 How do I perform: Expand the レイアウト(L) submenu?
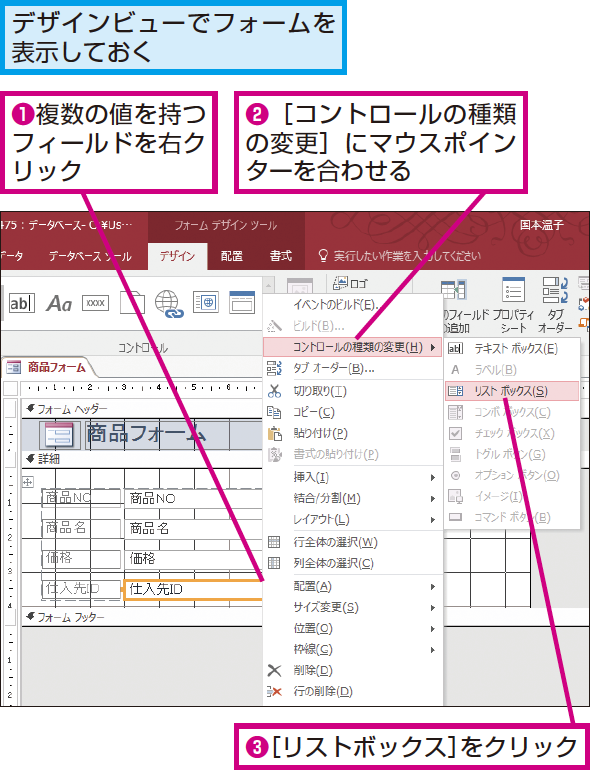(x=353, y=520)
